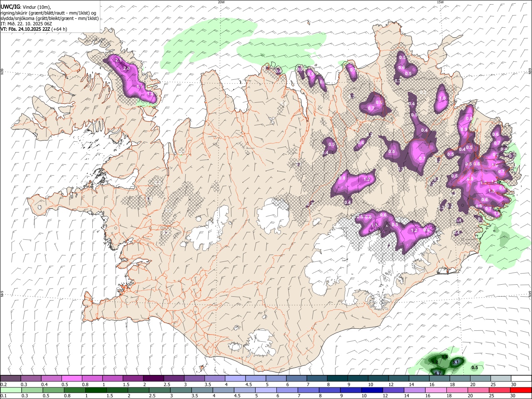Click the "5.1" rainfall value offshore
This screenshot has height=399, width=532.
pyautogui.click(x=455, y=362)
